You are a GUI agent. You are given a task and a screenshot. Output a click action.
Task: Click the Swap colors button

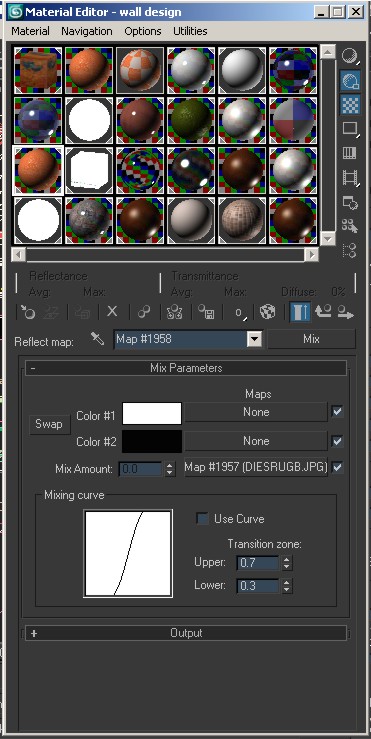(x=49, y=424)
